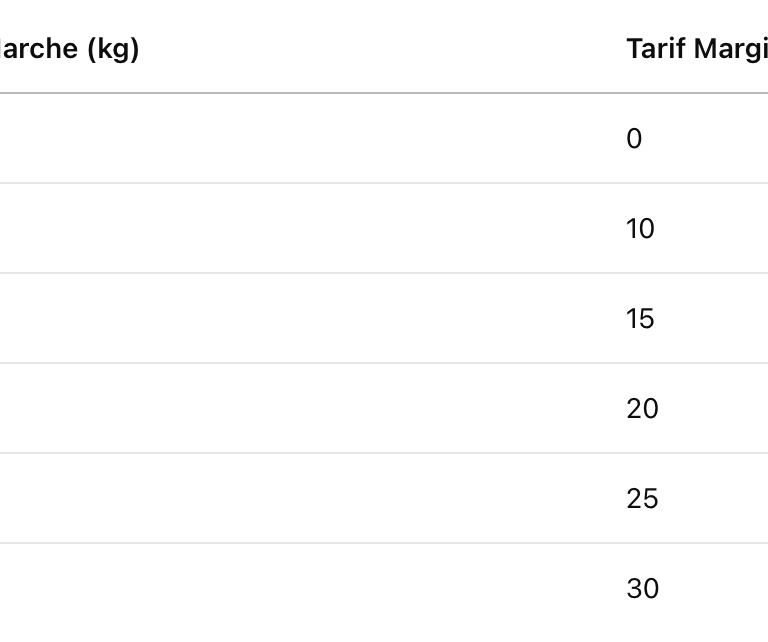Select empty Marche cell in the 15 row
Viewport: 768px width, 642px height.
pyautogui.click(x=300, y=319)
